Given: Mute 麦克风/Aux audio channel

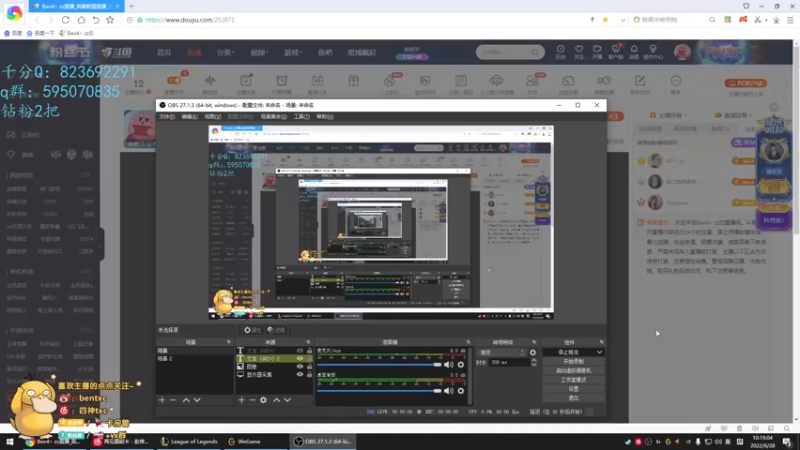Looking at the screenshot, I should (448, 364).
